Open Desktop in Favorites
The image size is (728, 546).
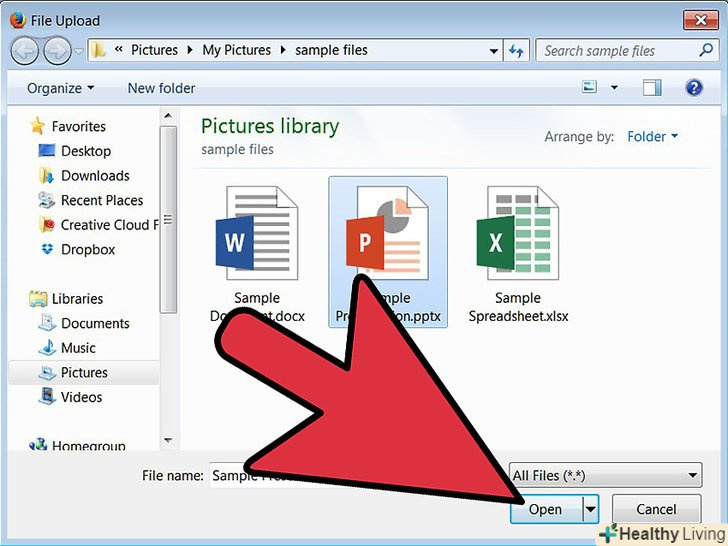86,151
